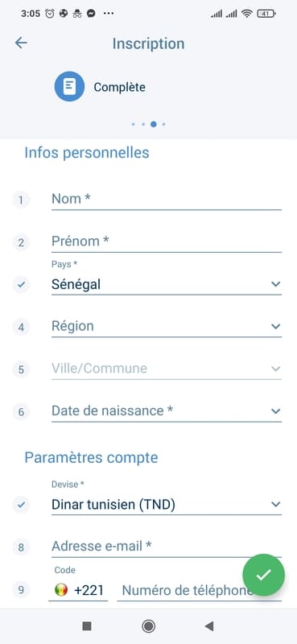Expand the Ville/Commune dropdown arrow

click(275, 369)
